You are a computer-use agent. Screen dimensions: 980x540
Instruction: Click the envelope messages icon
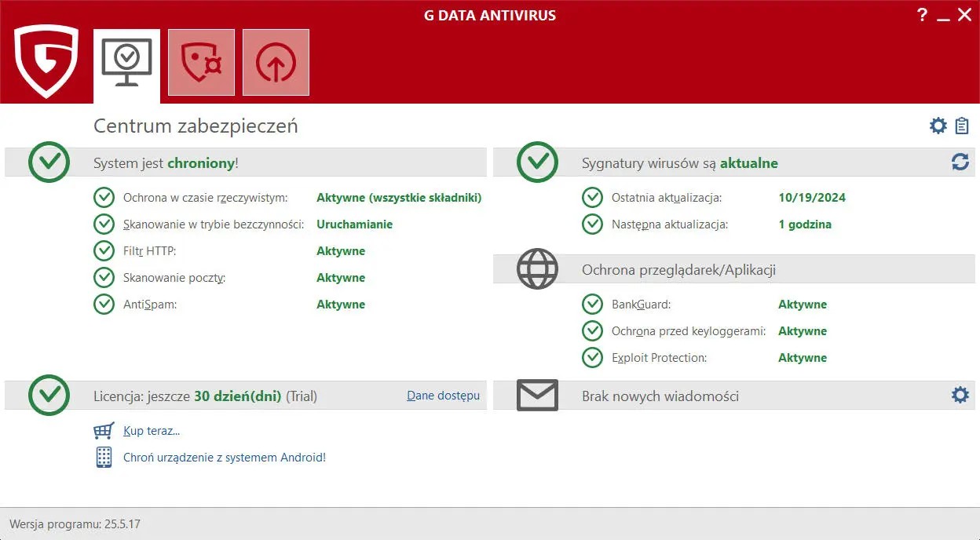pyautogui.click(x=537, y=396)
